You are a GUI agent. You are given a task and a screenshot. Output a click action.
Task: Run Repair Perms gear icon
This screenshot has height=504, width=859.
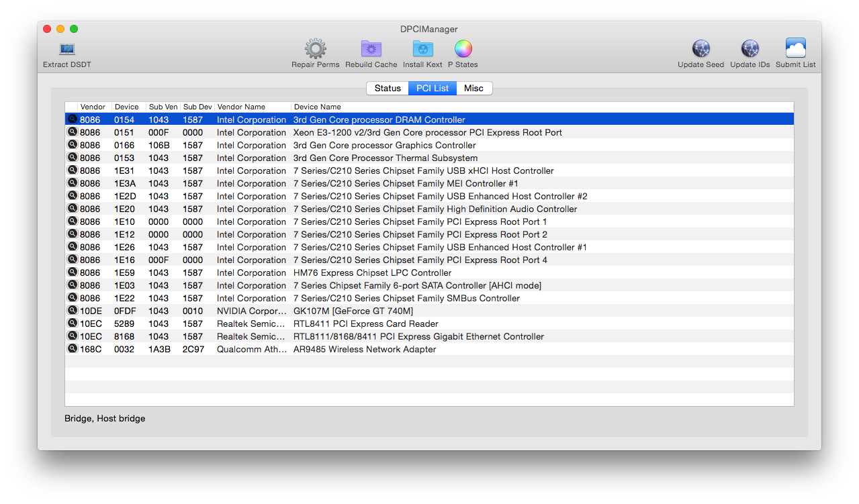(315, 49)
